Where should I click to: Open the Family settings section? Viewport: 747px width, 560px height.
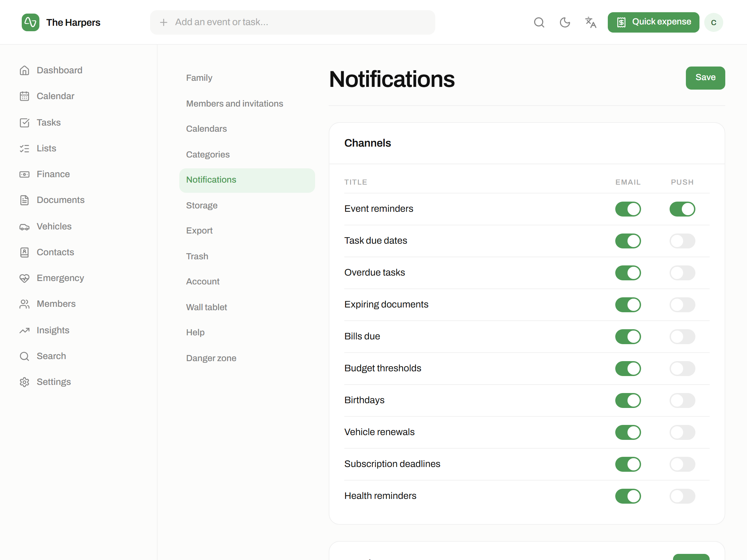pos(247,78)
